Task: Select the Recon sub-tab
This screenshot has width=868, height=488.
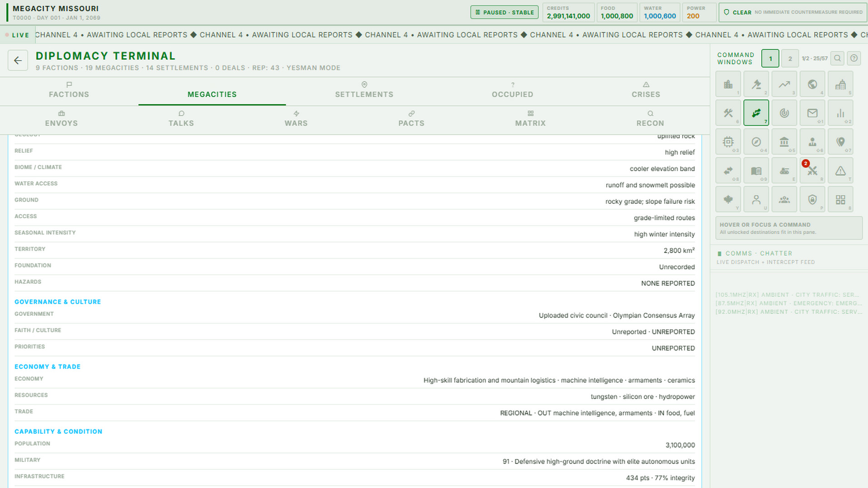Action: [x=650, y=119]
